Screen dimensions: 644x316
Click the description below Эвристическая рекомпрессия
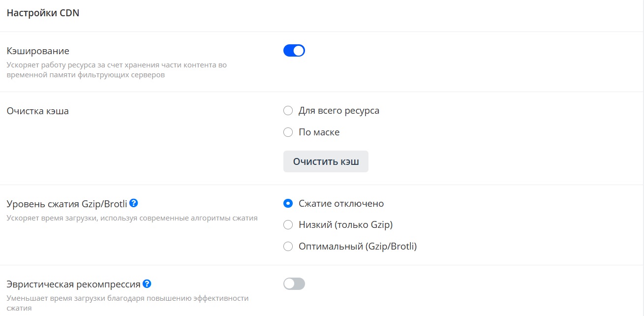coord(127,303)
